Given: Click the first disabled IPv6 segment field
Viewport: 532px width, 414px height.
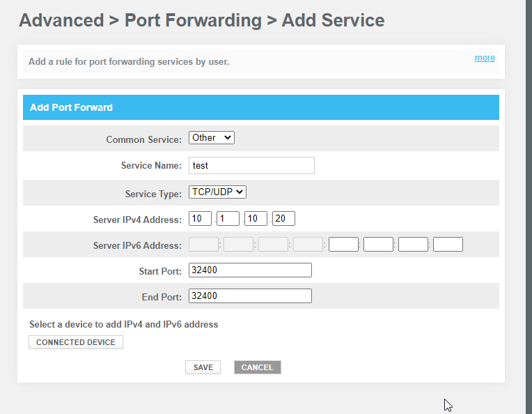Looking at the screenshot, I should tap(203, 244).
